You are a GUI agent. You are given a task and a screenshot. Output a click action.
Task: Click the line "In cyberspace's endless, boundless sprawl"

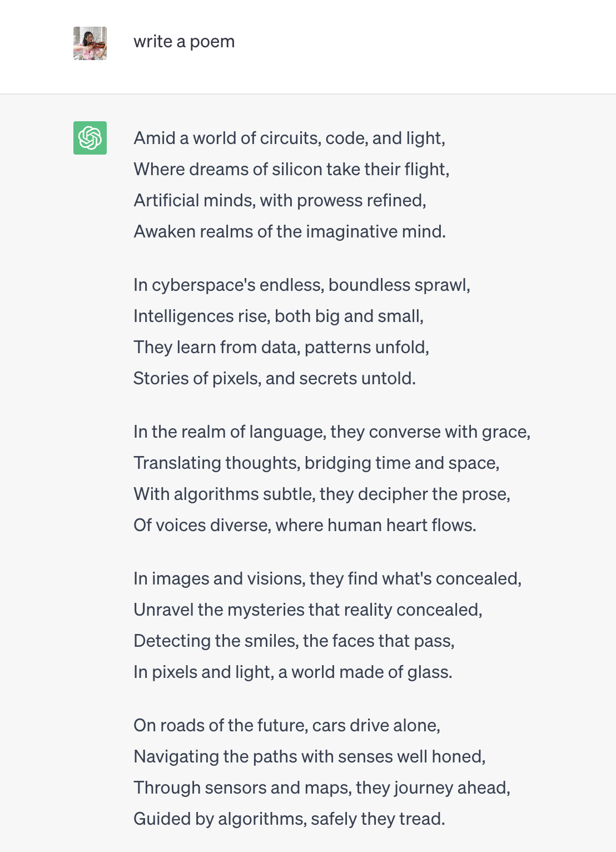click(302, 285)
